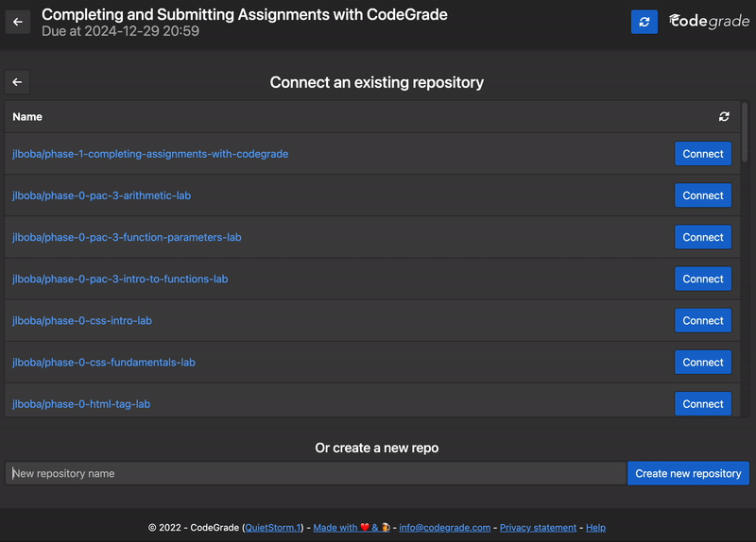Open the CodeGrade logo in the header
Viewport: 756px width, 542px height.
pos(709,21)
